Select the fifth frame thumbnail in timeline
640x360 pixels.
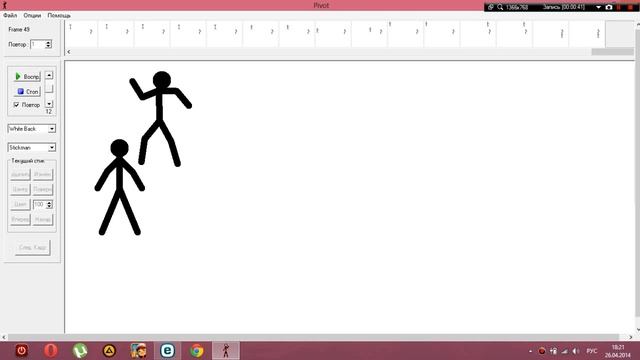coord(225,34)
